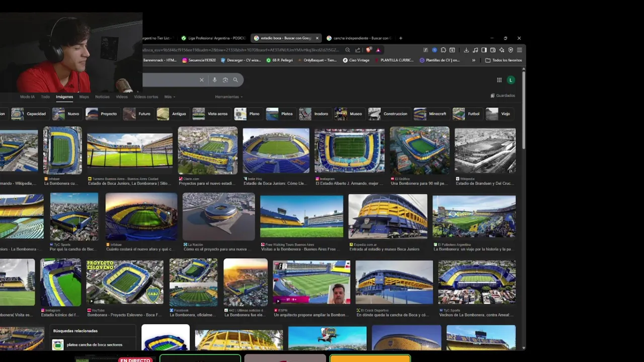Apply the 'Viejo' filter chip
644x362 pixels.
click(499, 114)
